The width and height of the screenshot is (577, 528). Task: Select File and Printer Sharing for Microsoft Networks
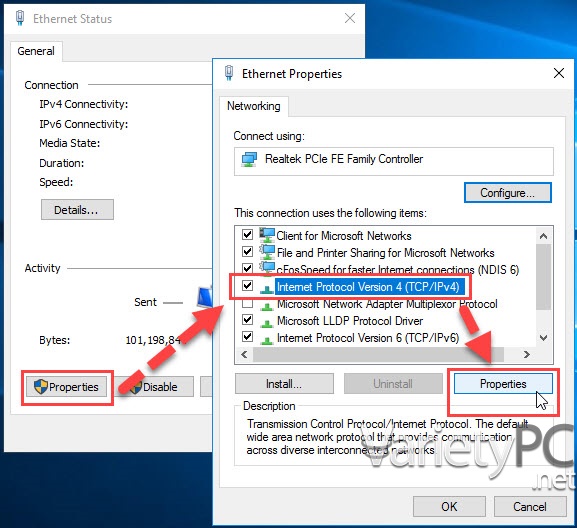385,253
